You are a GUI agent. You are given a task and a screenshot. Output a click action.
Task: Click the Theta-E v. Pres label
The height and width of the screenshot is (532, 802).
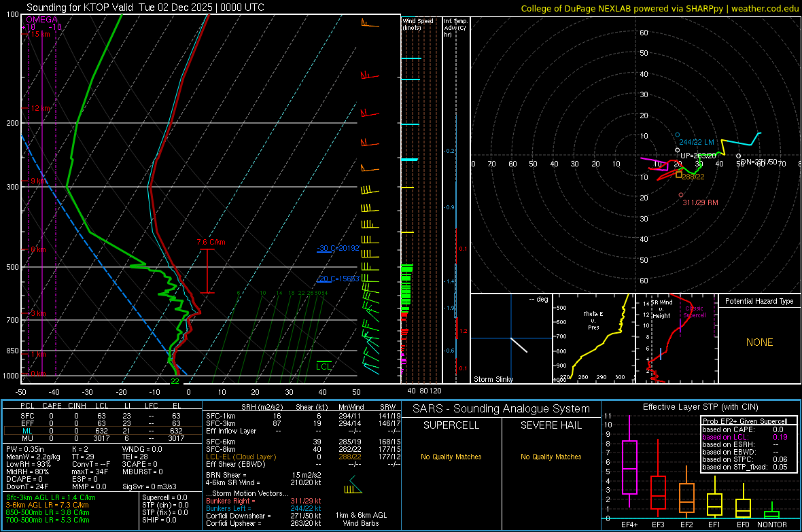593,320
